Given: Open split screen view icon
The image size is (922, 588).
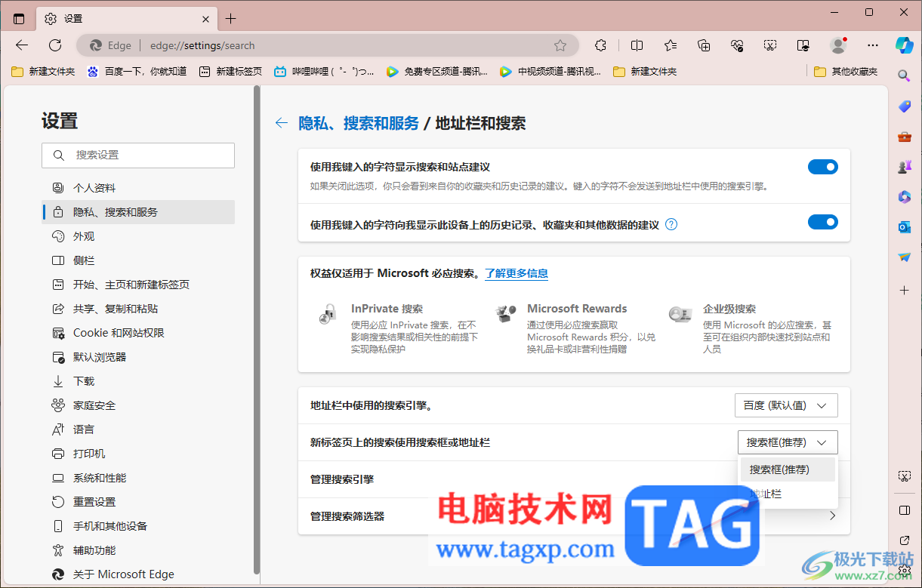Looking at the screenshot, I should click(x=637, y=45).
